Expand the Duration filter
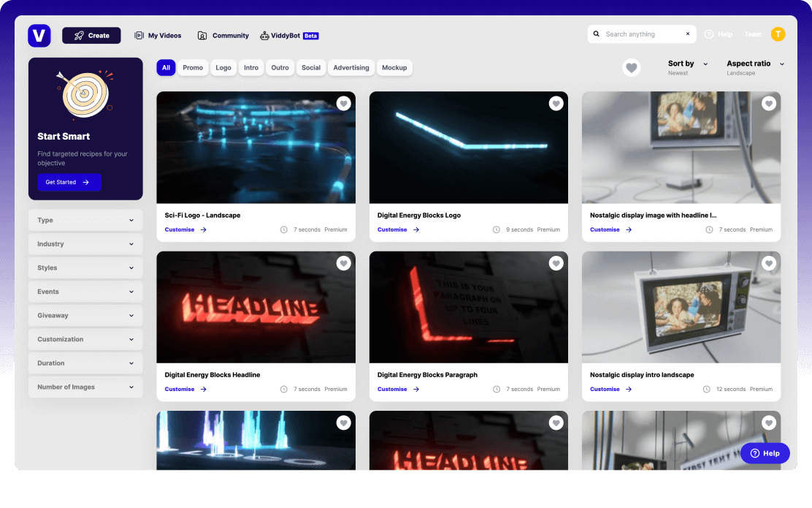 click(85, 363)
